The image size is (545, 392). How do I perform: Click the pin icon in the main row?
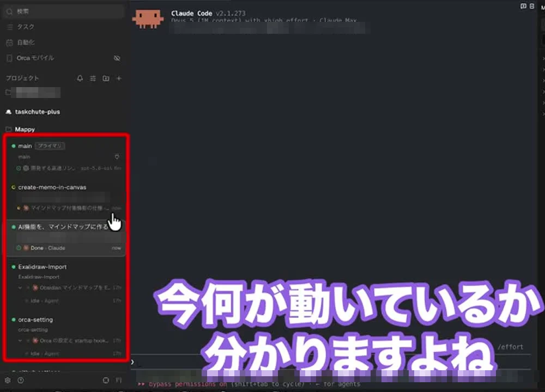(x=117, y=157)
